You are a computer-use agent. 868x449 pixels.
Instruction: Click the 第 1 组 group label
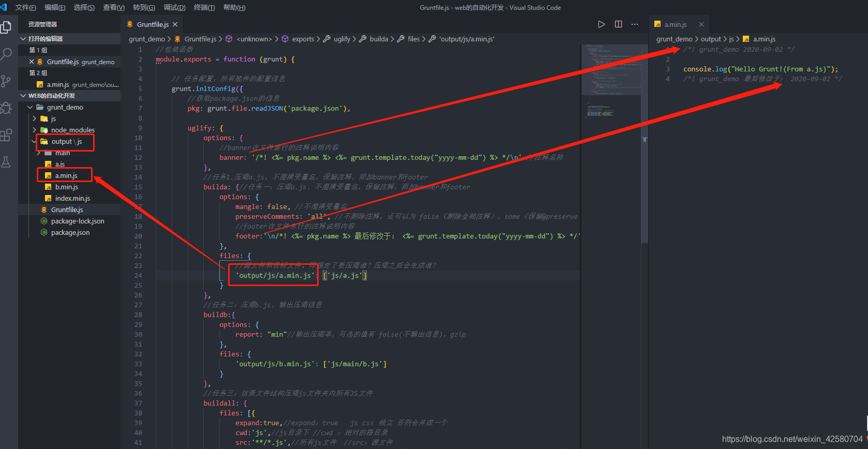(38, 50)
